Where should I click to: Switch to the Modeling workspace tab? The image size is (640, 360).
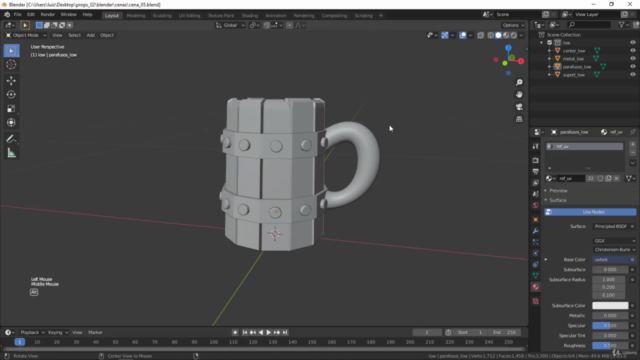[x=136, y=16]
